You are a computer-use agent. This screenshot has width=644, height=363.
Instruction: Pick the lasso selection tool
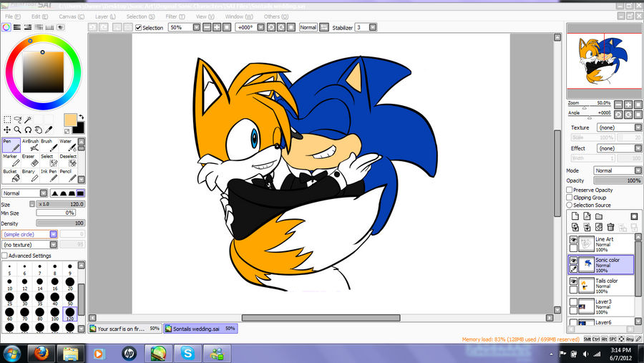pos(18,120)
